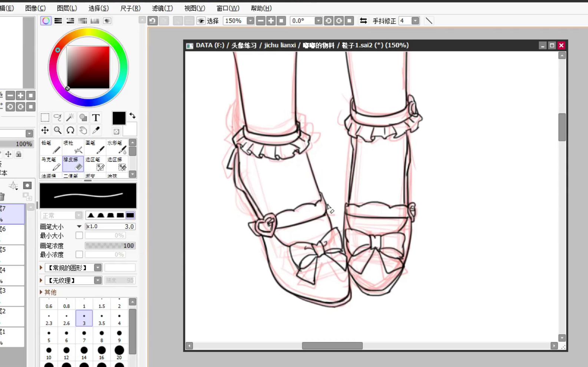Viewport: 588px width, 367px height.
Task: Toggle the selection visibility eye icon
Action: coord(201,21)
